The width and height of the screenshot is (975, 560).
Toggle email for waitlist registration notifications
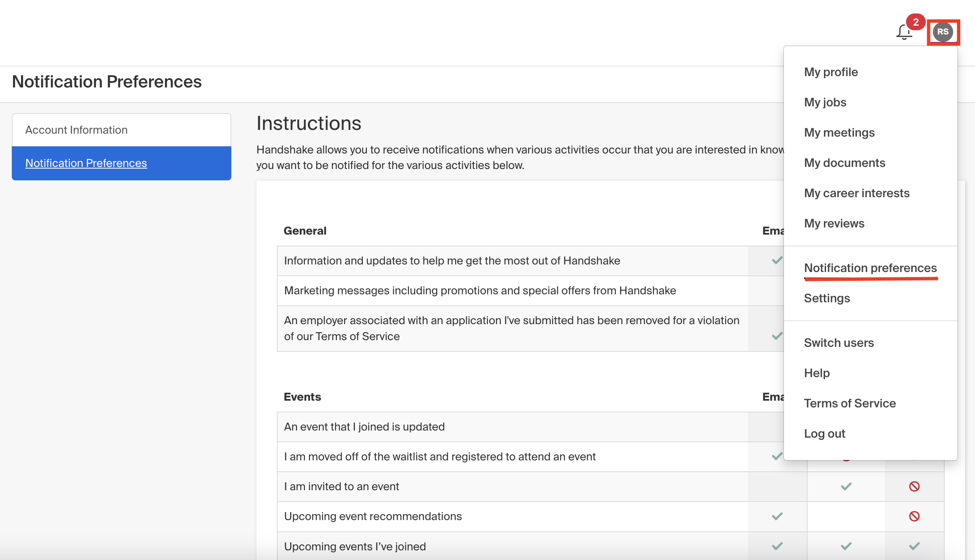tap(776, 457)
